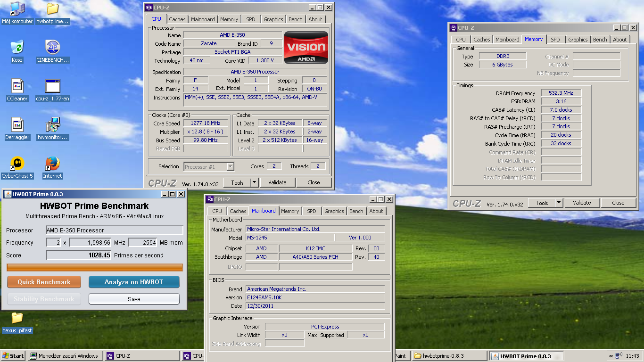Viewport: 644px width, 362px height.
Task: Click the CAS# Latency value 7.0 clocks
Action: (561, 110)
